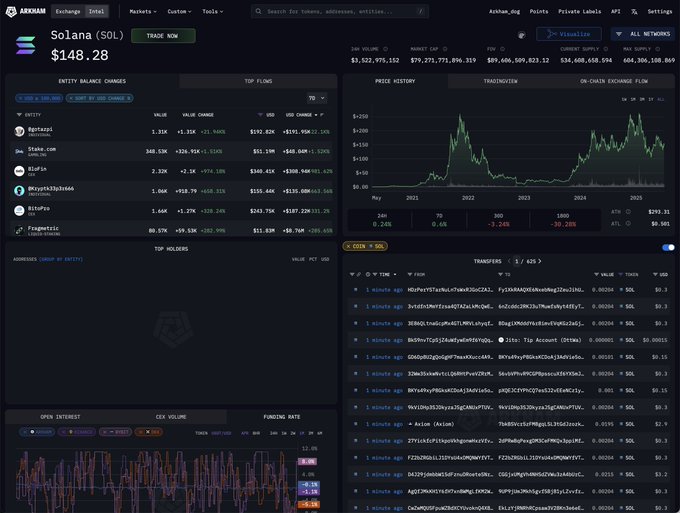Click the Trade Now button
Image resolution: width=680 pixels, height=513 pixels.
[163, 36]
